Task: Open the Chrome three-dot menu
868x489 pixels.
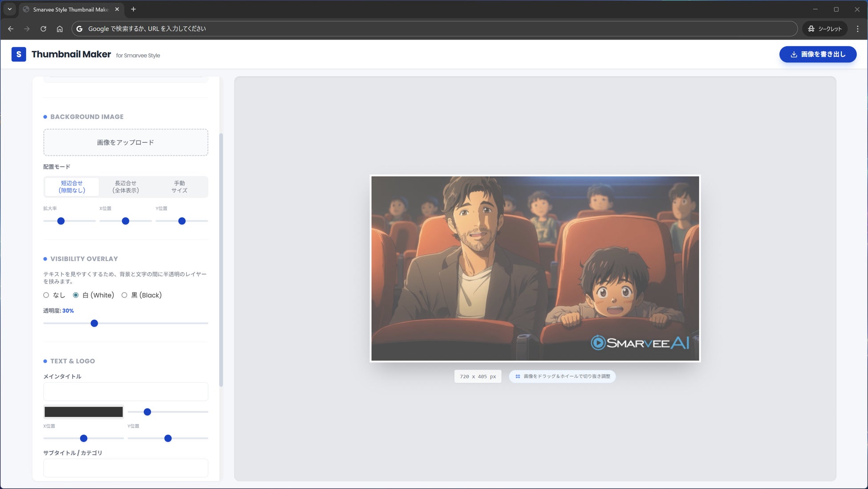Action: pyautogui.click(x=857, y=29)
